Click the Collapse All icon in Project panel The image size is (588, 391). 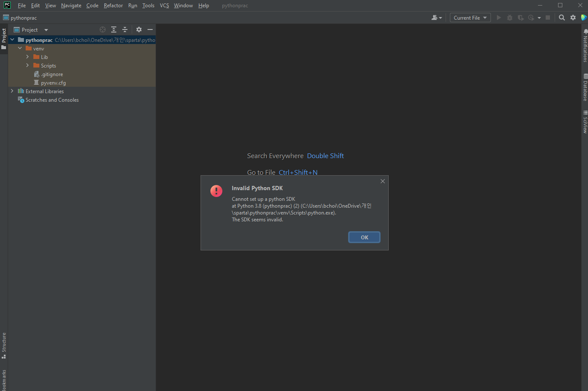125,29
